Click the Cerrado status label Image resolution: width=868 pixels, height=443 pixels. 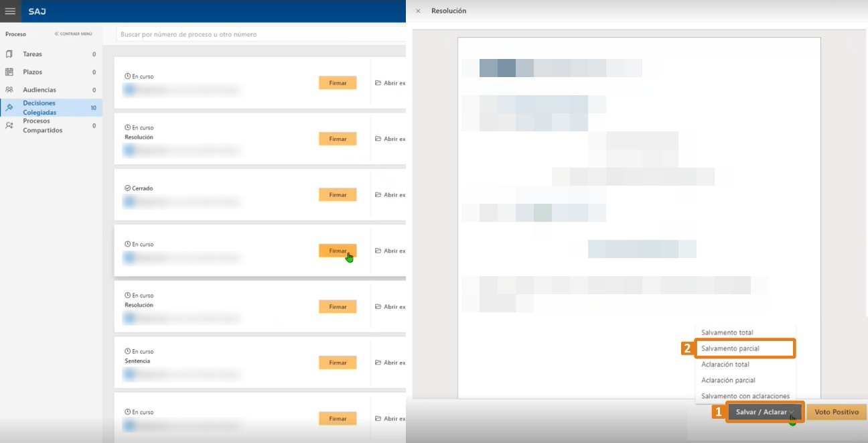click(142, 188)
